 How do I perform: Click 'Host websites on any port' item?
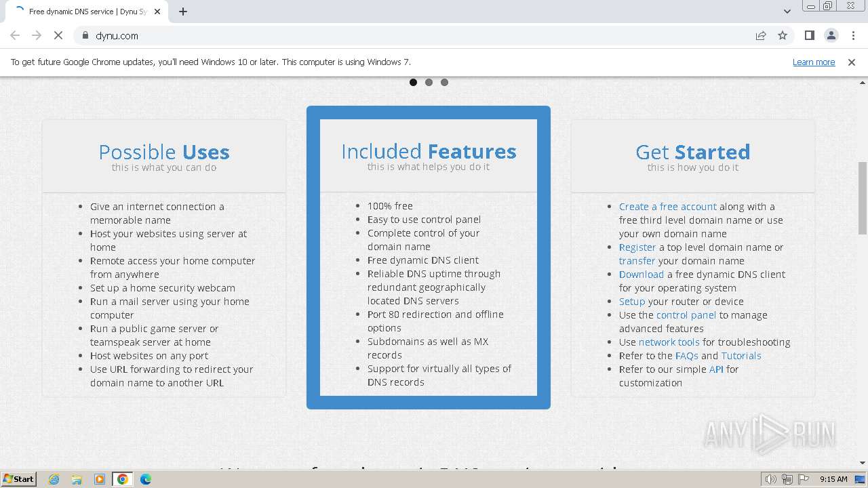coord(149,356)
